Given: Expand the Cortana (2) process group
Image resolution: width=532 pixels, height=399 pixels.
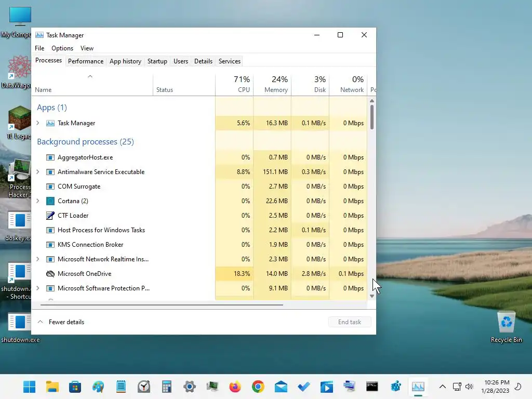Looking at the screenshot, I should click(38, 201).
